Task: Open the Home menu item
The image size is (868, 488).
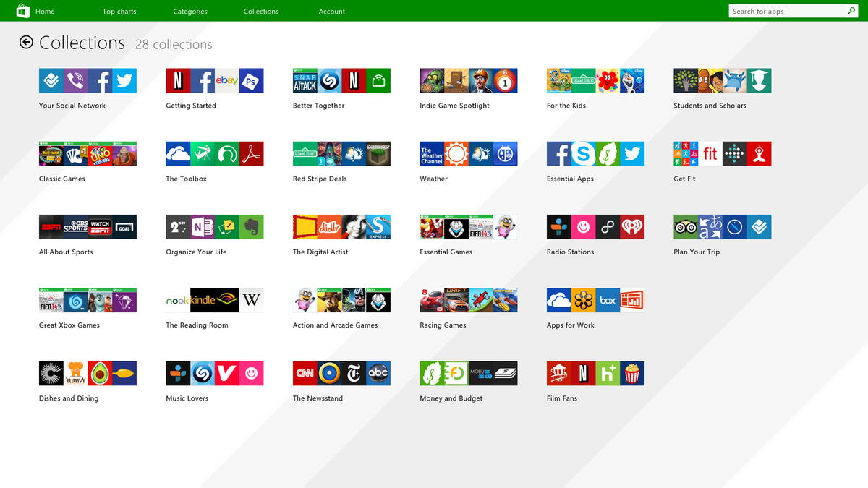Action: click(45, 12)
